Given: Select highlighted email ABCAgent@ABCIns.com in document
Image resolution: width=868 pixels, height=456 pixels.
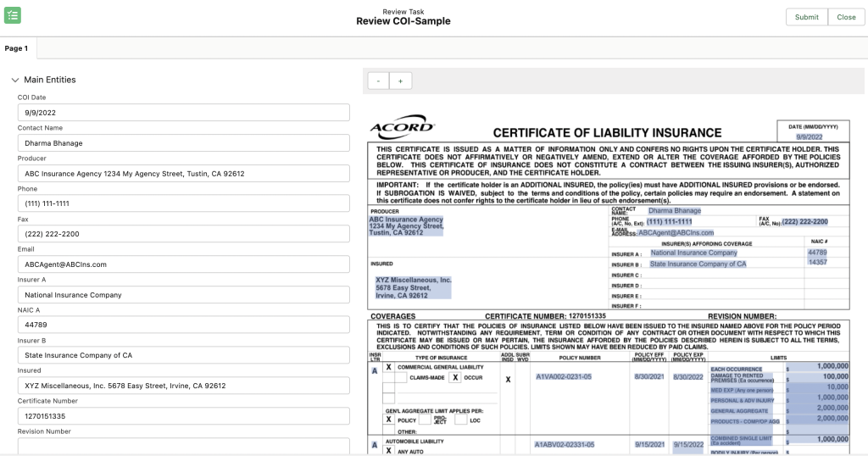Looking at the screenshot, I should (x=676, y=233).
